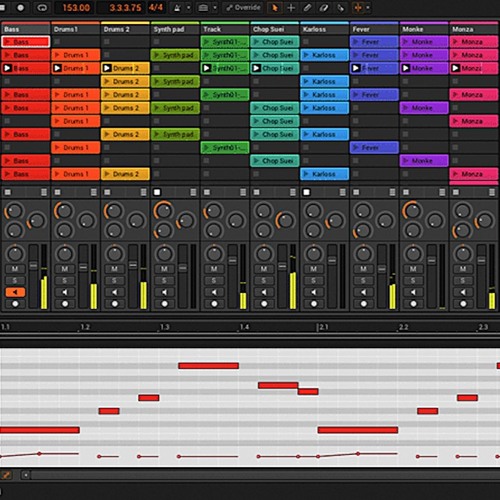Open the dropdown beside the briefcase icon
The image size is (500, 500).
(215, 7)
